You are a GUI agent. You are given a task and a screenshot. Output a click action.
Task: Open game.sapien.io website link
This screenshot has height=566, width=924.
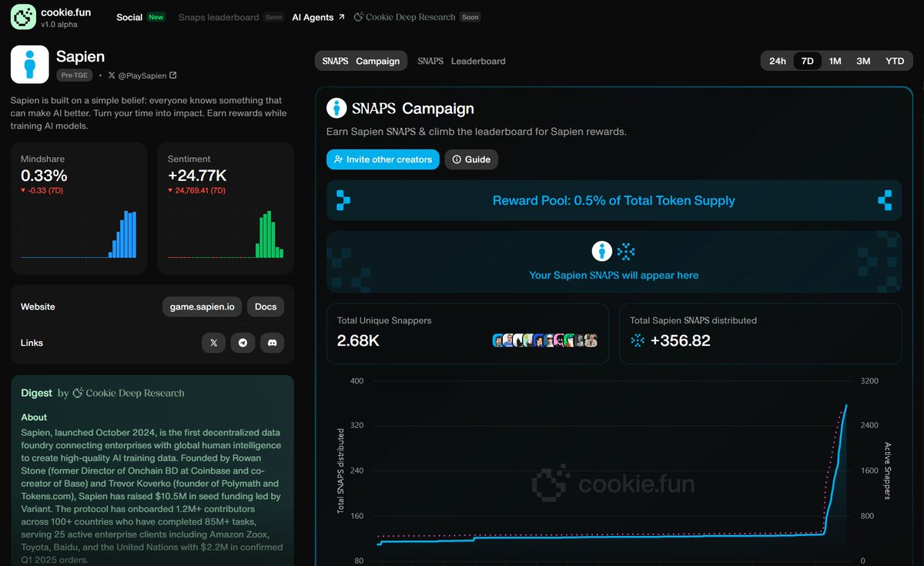(203, 306)
